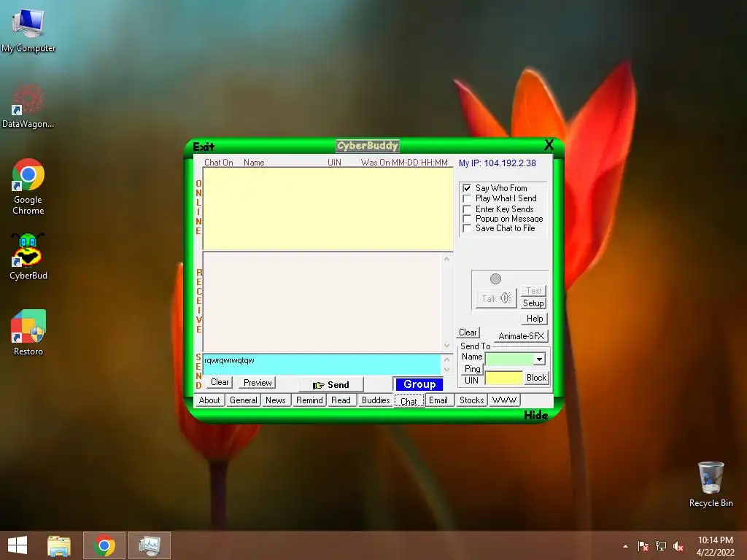The width and height of the screenshot is (747, 560).
Task: Click My IP: 104.192.2.38 text
Action: pos(498,163)
